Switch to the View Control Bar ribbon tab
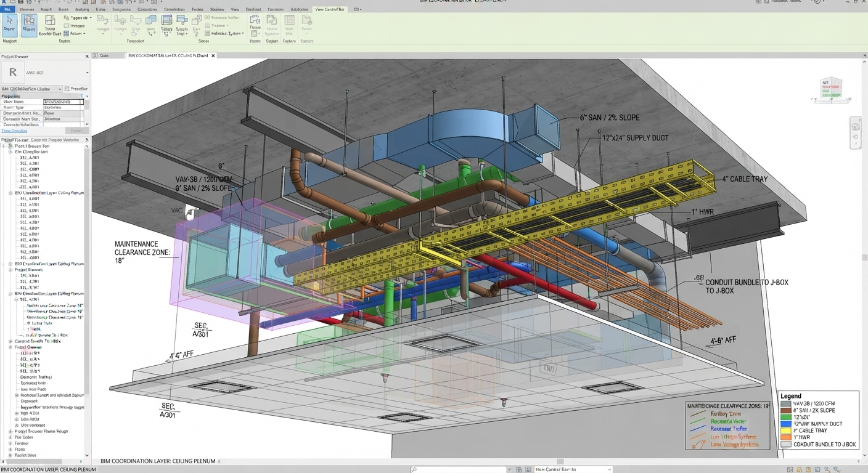Screen dimensions: 868x473 click(329, 9)
